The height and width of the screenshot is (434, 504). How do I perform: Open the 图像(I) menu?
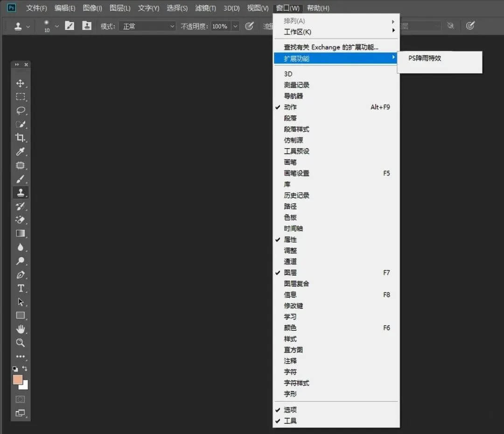tap(92, 8)
